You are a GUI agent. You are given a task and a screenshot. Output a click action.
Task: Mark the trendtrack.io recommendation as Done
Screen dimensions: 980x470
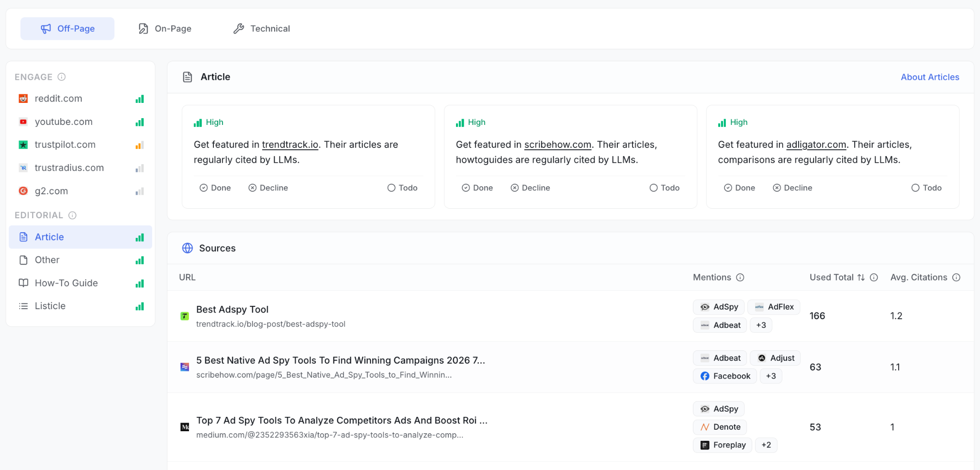[215, 188]
